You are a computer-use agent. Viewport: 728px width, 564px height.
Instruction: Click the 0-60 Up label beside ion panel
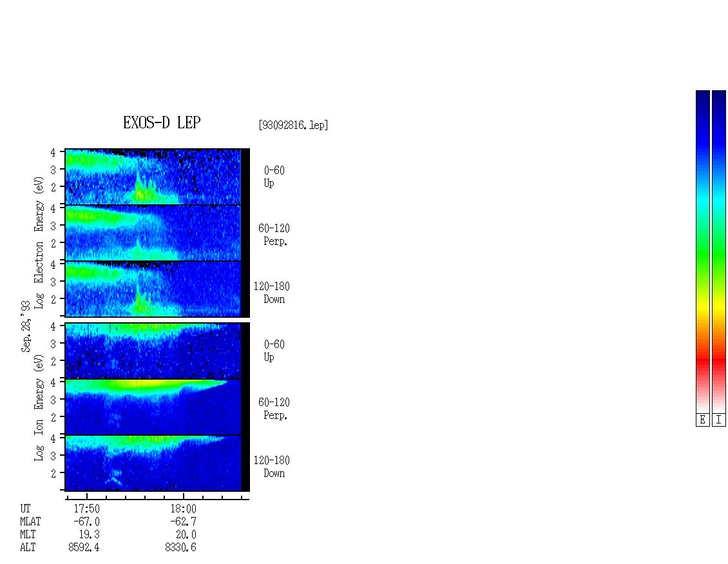(274, 351)
